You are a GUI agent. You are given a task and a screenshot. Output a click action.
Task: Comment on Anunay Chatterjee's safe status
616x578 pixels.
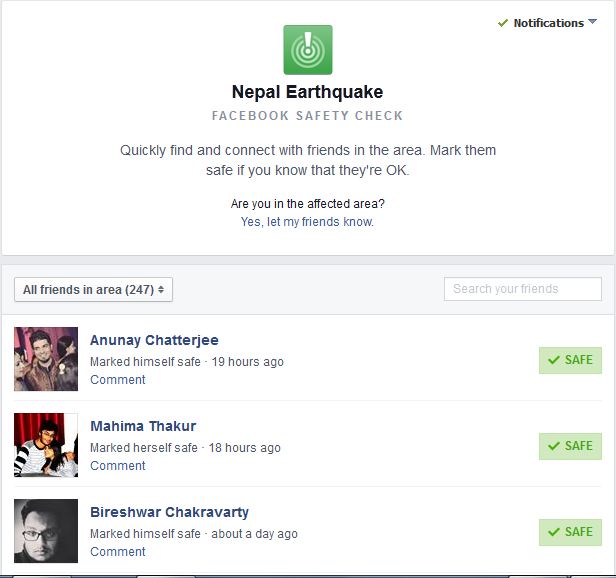click(x=118, y=380)
